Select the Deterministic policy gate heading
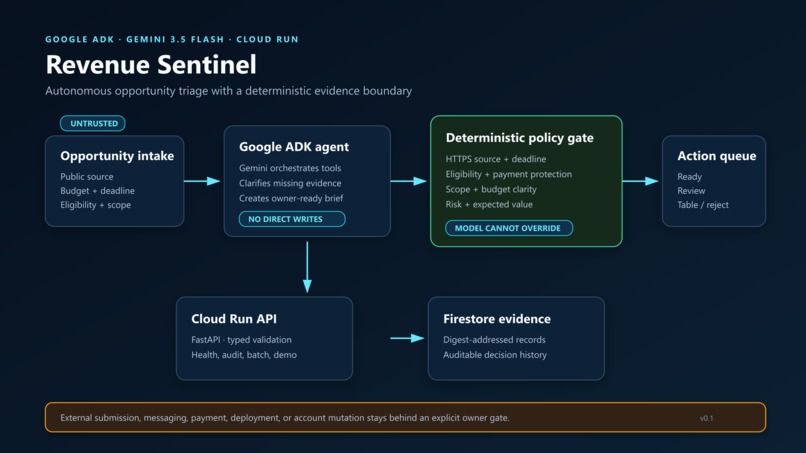This screenshot has width=806, height=453. [520, 138]
